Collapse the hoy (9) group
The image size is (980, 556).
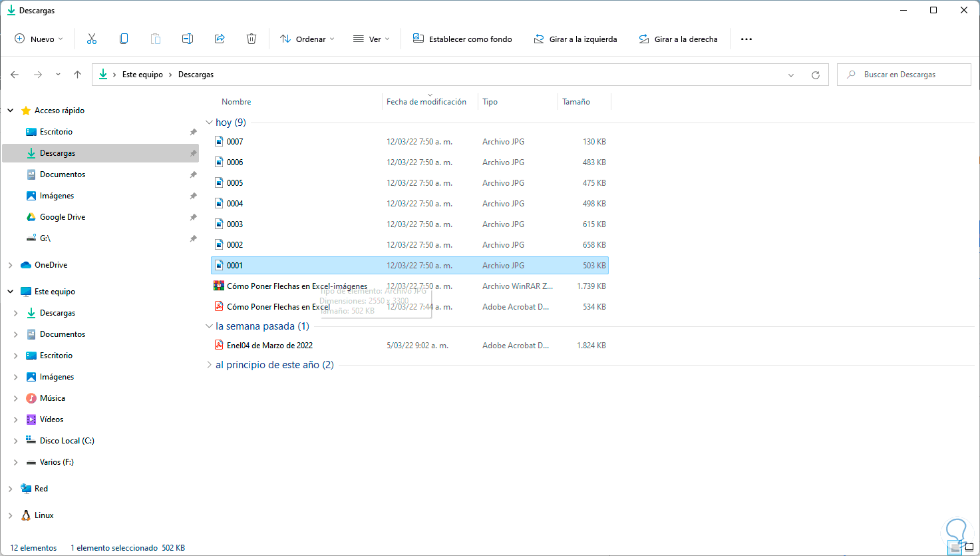click(209, 123)
